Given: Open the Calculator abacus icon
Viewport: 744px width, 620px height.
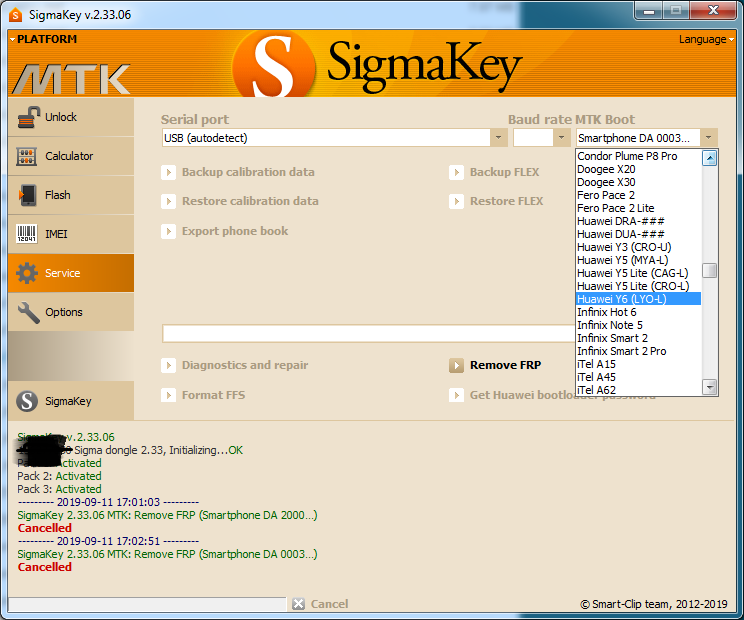Looking at the screenshot, I should [x=27, y=156].
